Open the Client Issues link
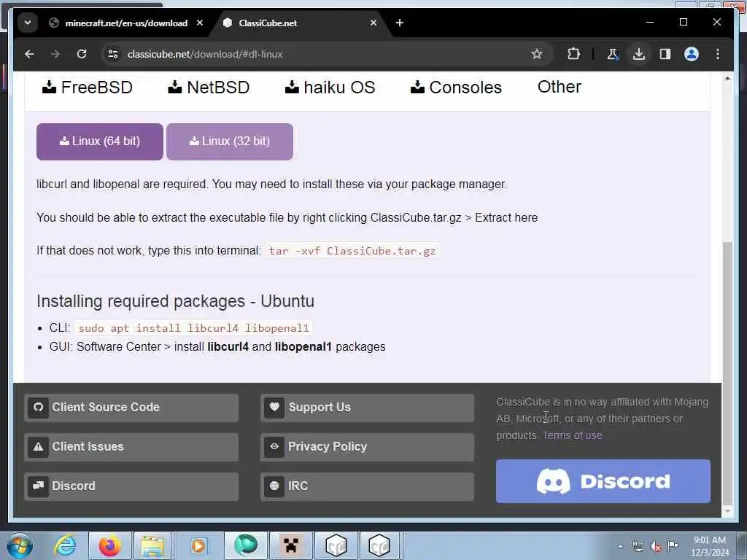 (131, 447)
